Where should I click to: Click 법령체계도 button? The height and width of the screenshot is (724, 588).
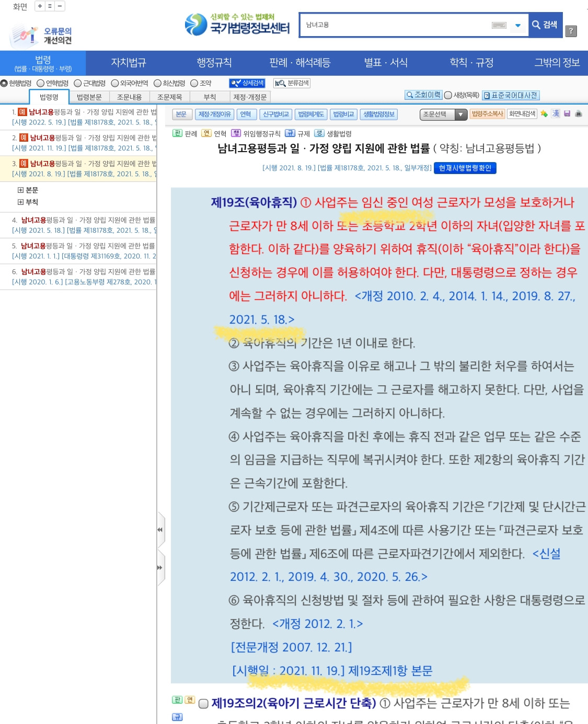(x=312, y=114)
